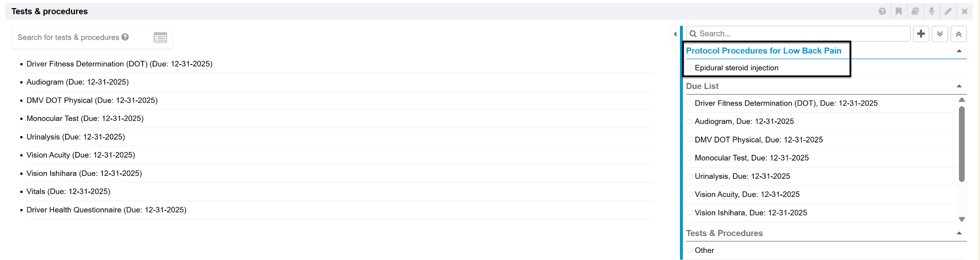Open the list view icon beside search
980x260 pixels.
160,37
